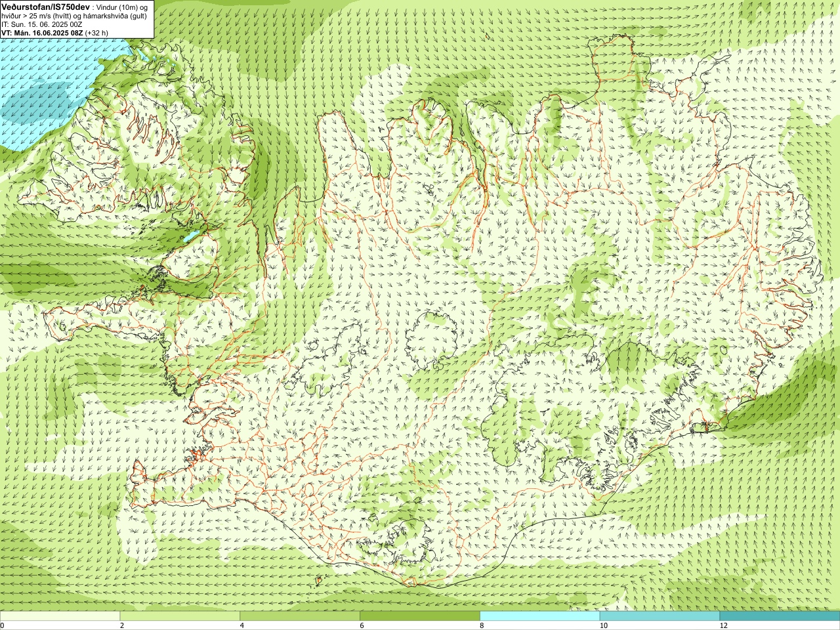
Task: Click the legend scale label '8'
Action: (x=482, y=626)
